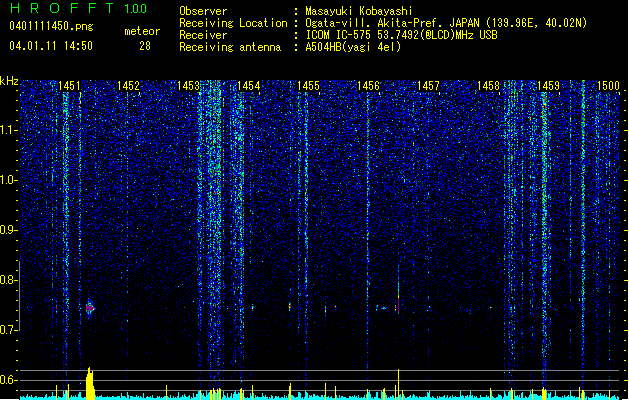Screen dimensions: 629x400
Task: Click the version number 1.0.0
Action: point(136,9)
